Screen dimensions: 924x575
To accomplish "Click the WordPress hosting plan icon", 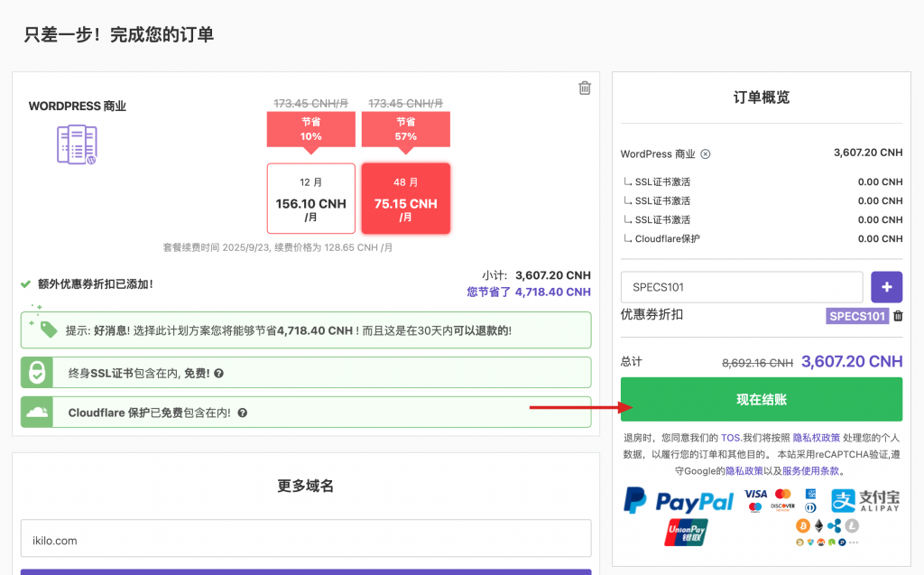I will [x=77, y=144].
